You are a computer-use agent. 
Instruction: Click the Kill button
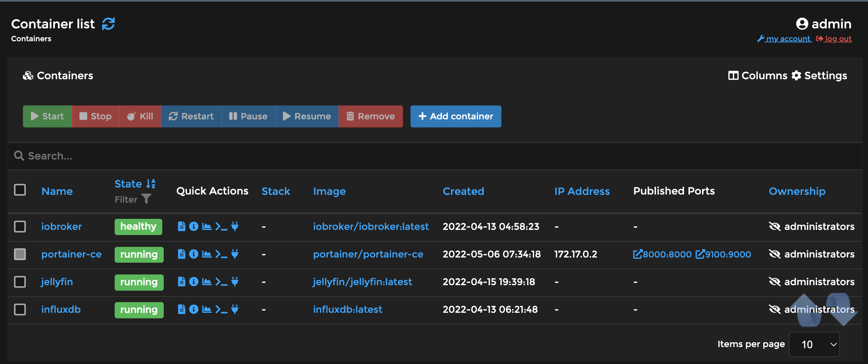[140, 116]
